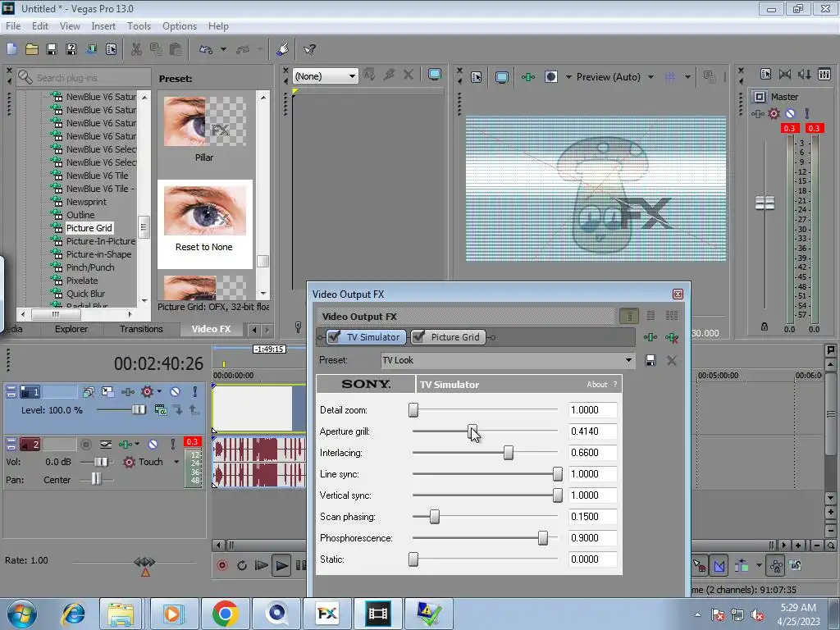Click the Undo arrow toolbar icon
Screen dimensions: 840x630
click(206, 49)
